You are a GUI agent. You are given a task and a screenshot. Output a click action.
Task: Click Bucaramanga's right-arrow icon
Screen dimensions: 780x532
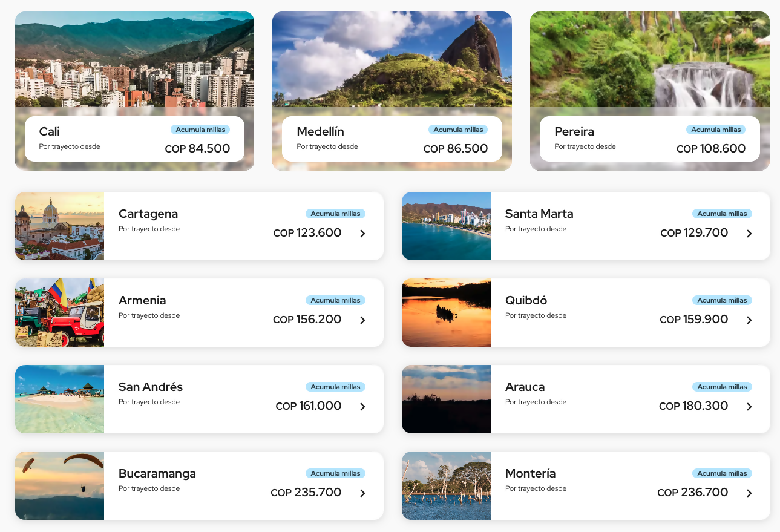[362, 493]
